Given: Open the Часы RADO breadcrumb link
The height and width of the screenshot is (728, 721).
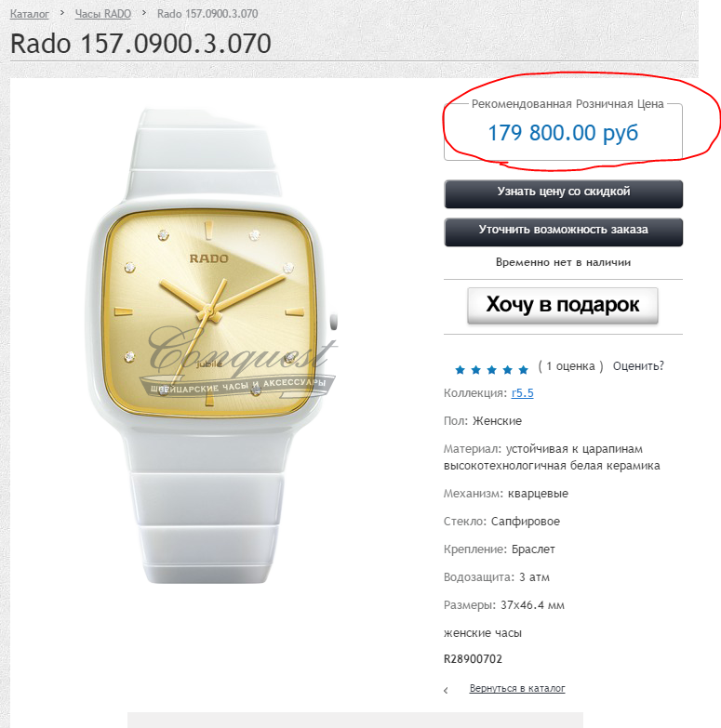Looking at the screenshot, I should pos(102,14).
